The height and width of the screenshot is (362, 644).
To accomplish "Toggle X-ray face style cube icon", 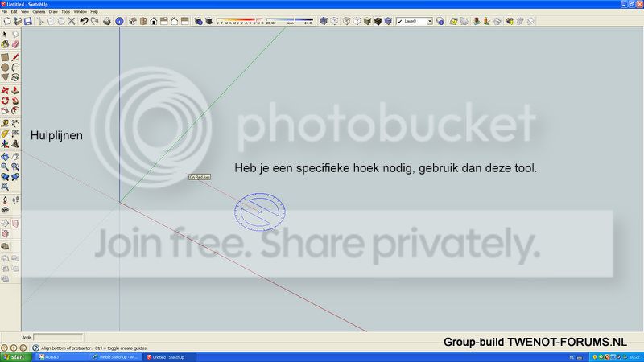I will (x=324, y=21).
